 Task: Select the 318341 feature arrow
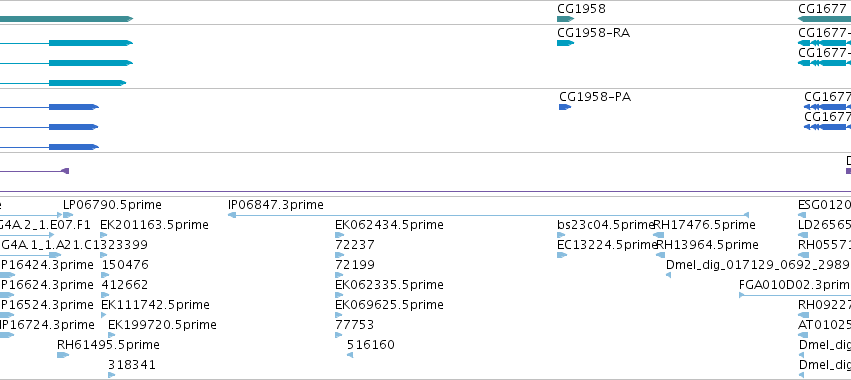coord(111,375)
